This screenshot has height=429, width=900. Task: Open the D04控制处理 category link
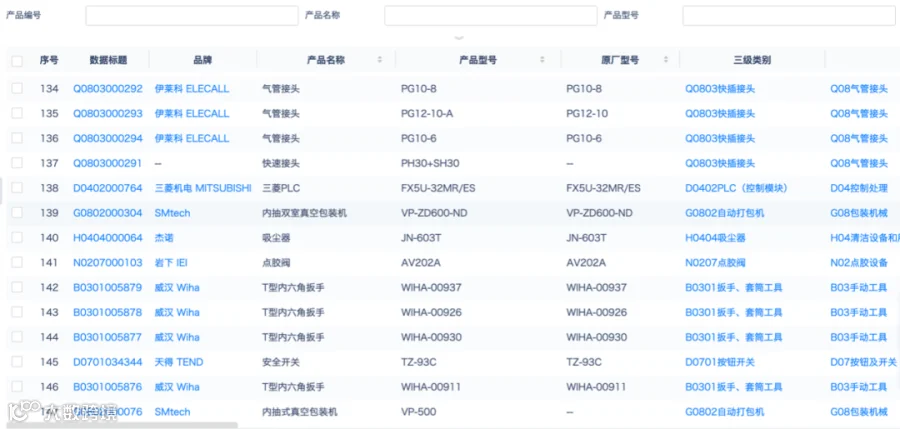(x=859, y=188)
